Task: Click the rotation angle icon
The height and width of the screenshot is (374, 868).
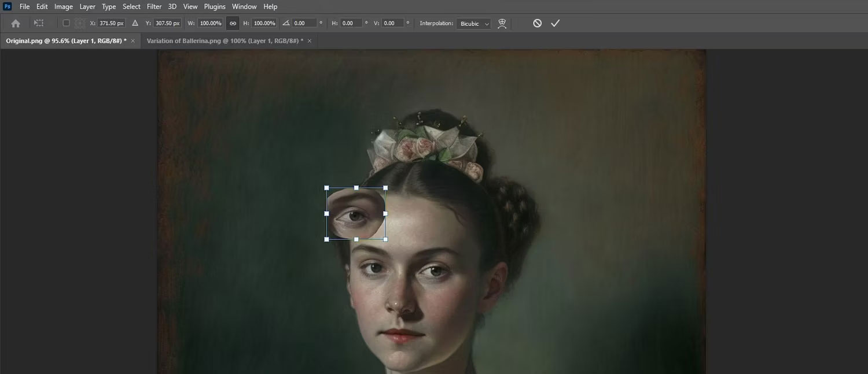Action: coord(286,23)
